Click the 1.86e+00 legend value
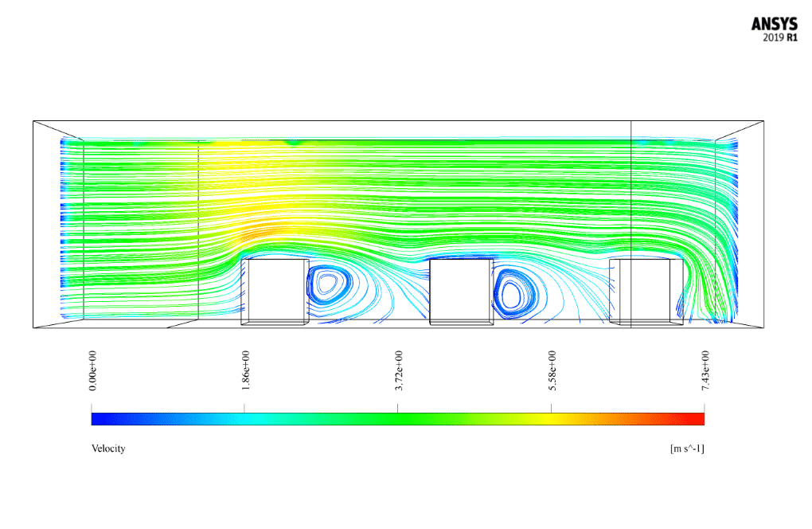812x529 pixels. [246, 370]
